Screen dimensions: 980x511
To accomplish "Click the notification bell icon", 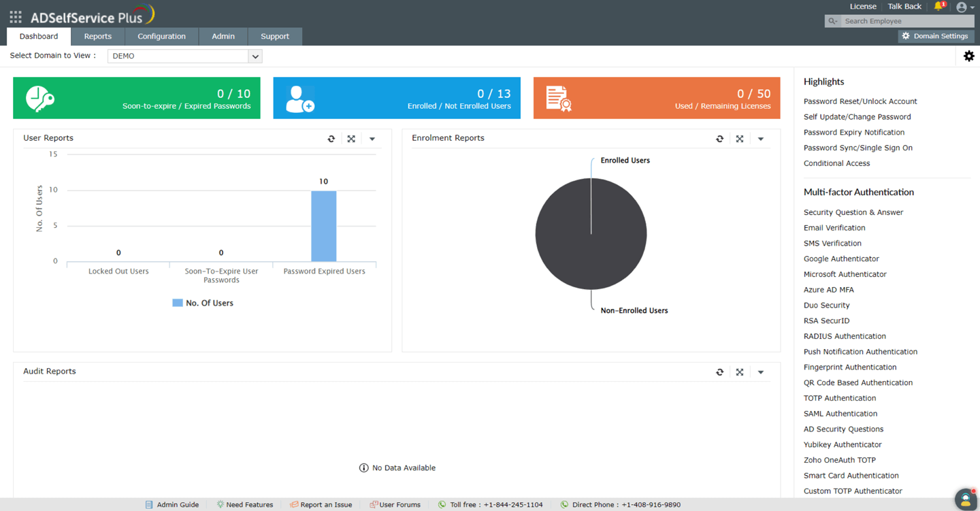I will (x=939, y=6).
